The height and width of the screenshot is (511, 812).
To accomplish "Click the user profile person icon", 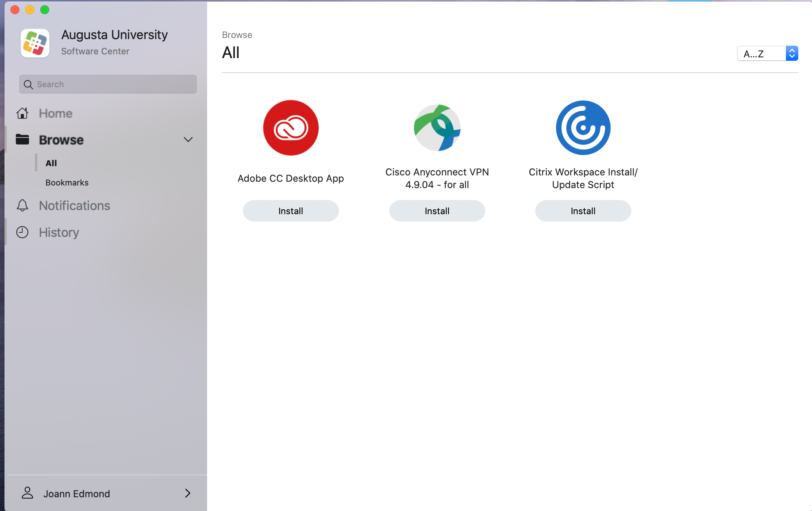I will pyautogui.click(x=27, y=493).
